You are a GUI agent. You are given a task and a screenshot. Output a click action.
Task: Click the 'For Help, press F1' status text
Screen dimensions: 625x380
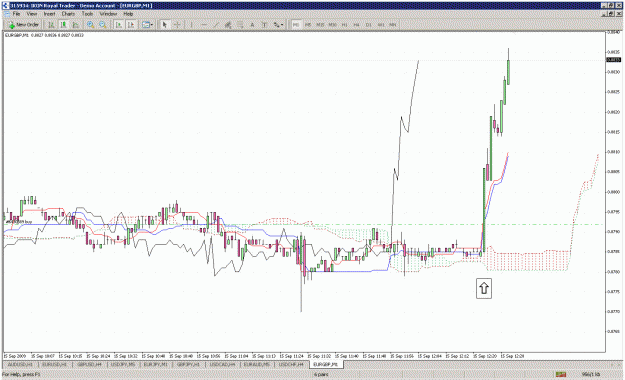tap(21, 374)
